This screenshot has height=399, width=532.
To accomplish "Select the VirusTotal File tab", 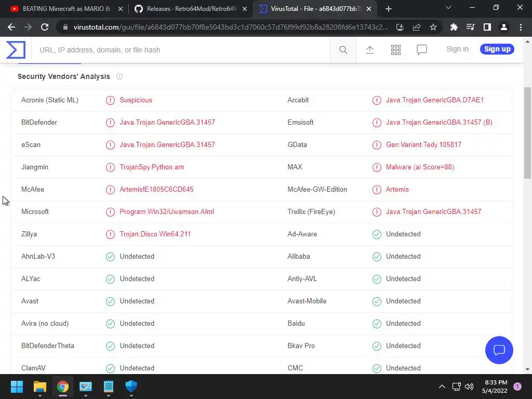I will tap(315, 9).
